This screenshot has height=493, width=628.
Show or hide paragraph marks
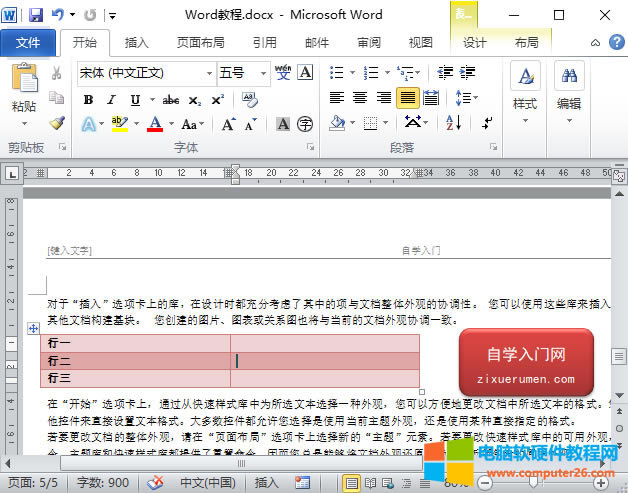tap(487, 123)
